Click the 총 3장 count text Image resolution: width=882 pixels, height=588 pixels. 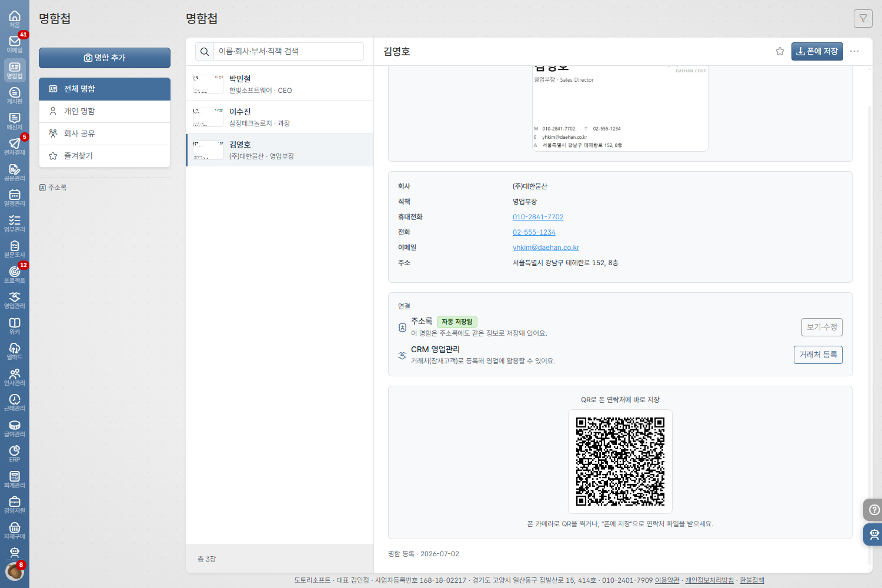207,559
